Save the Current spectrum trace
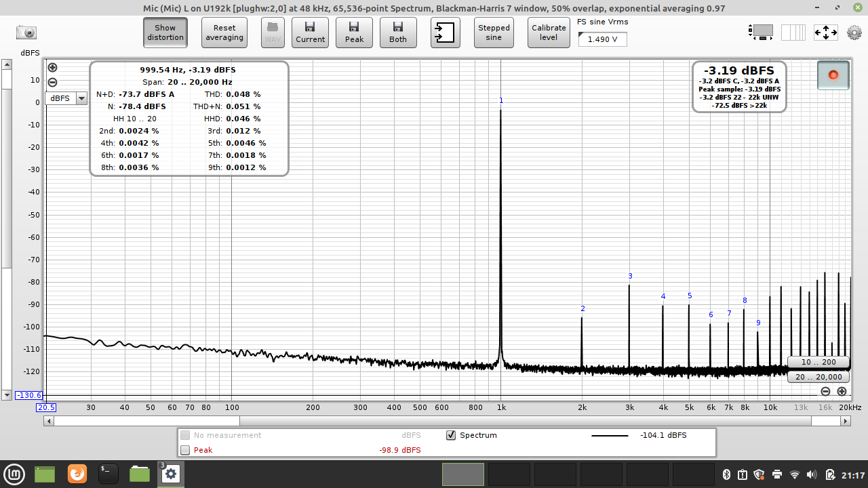Viewport: 868px width, 488px height. [x=310, y=32]
